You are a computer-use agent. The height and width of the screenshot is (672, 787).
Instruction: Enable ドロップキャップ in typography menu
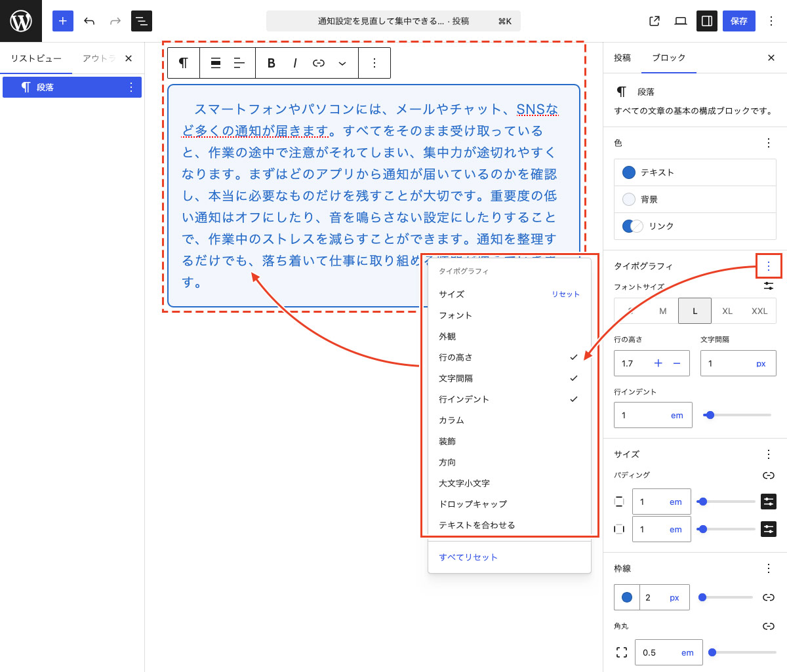(510, 504)
